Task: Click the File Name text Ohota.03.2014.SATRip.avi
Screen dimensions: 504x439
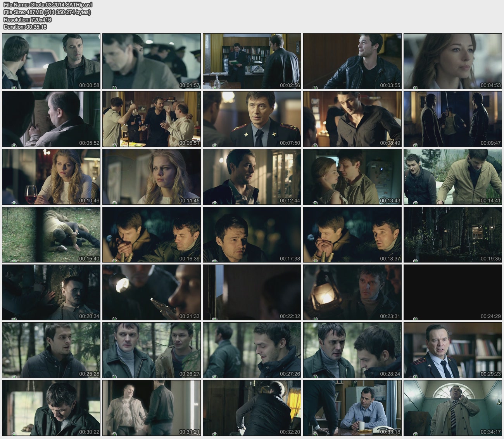Action: click(x=48, y=5)
